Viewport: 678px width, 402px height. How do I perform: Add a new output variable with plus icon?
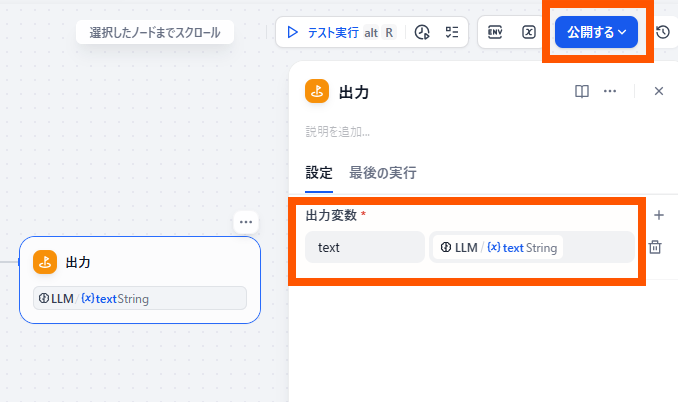pyautogui.click(x=658, y=215)
